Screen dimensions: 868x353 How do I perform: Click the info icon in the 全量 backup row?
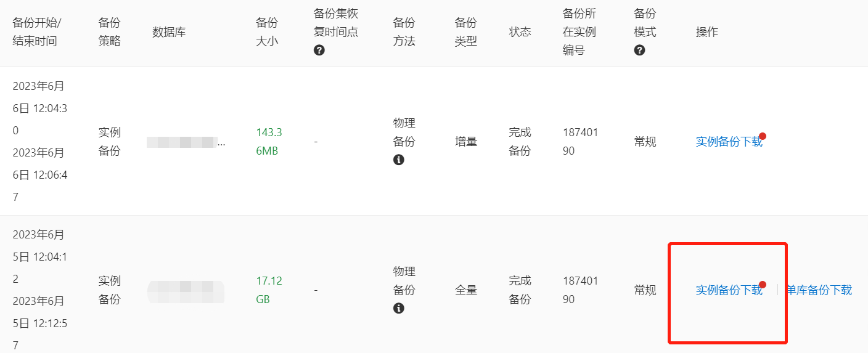coord(399,308)
